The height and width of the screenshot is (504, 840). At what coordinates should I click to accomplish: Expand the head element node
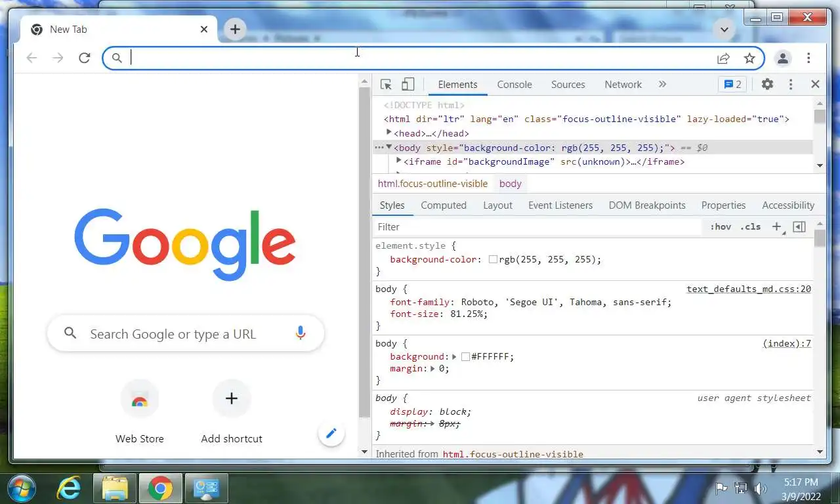389,133
